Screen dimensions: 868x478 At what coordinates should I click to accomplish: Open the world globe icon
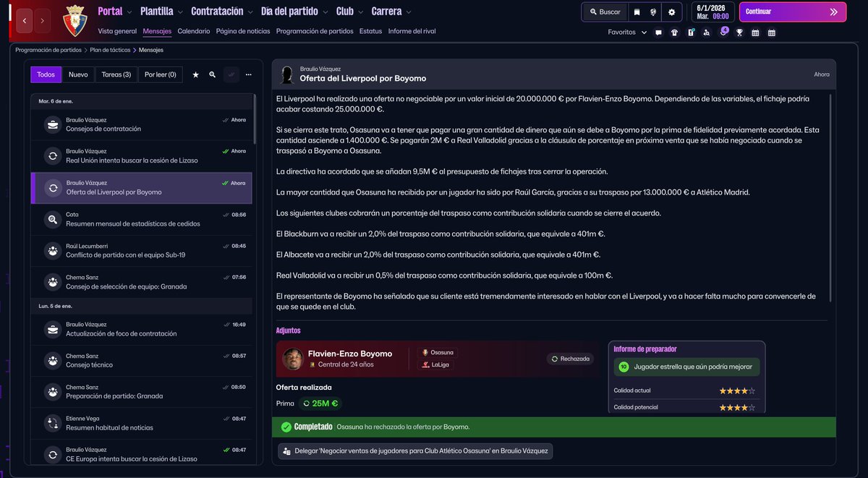(654, 12)
